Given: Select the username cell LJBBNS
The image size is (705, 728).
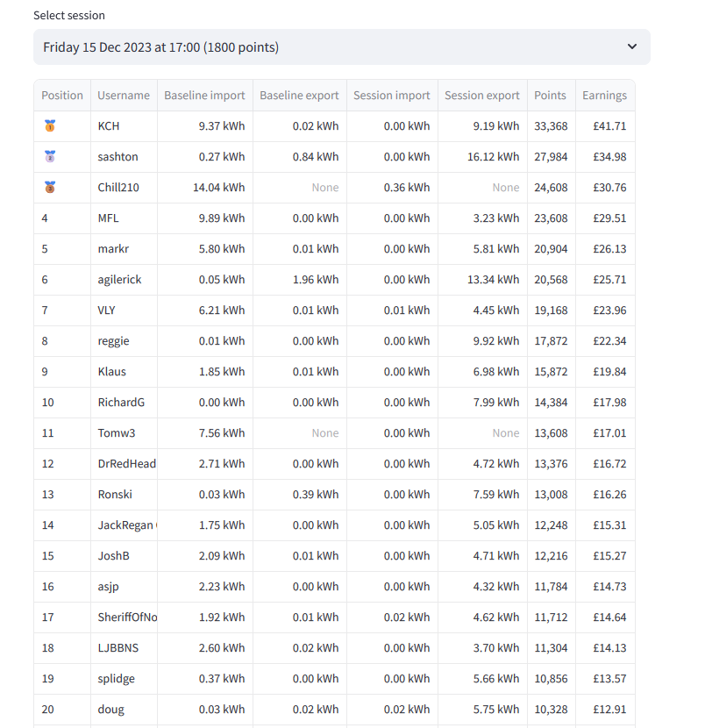Looking at the screenshot, I should pyautogui.click(x=124, y=647).
